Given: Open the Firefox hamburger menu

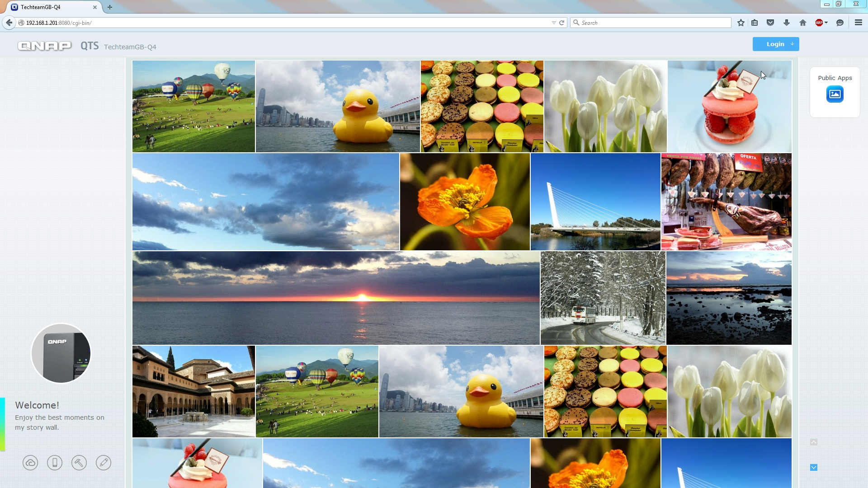Looking at the screenshot, I should pyautogui.click(x=858, y=23).
